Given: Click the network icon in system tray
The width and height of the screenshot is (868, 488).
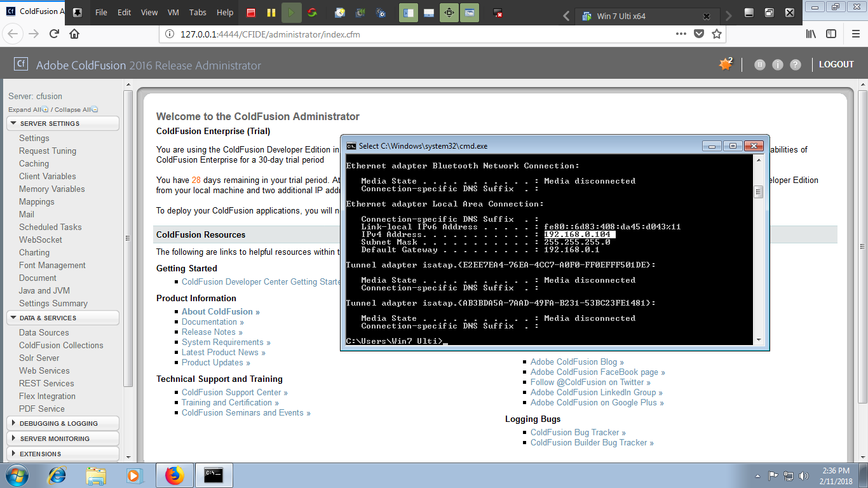Looking at the screenshot, I should [x=789, y=475].
